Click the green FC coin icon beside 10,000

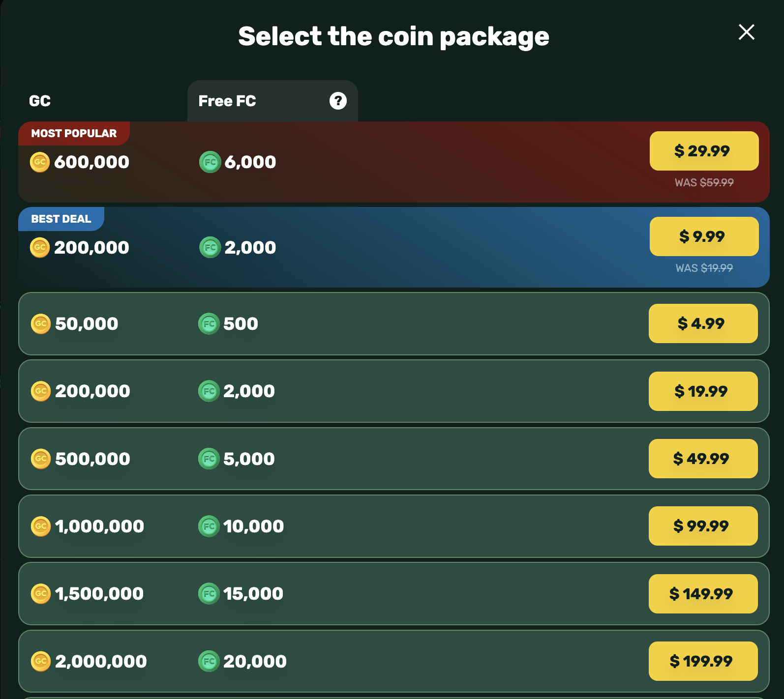(209, 526)
